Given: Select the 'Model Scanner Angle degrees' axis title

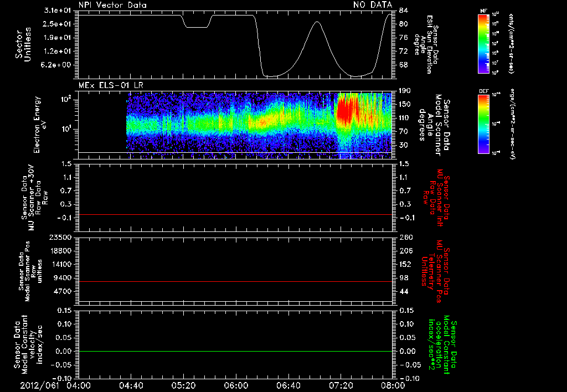Looking at the screenshot, I should [x=434, y=125].
